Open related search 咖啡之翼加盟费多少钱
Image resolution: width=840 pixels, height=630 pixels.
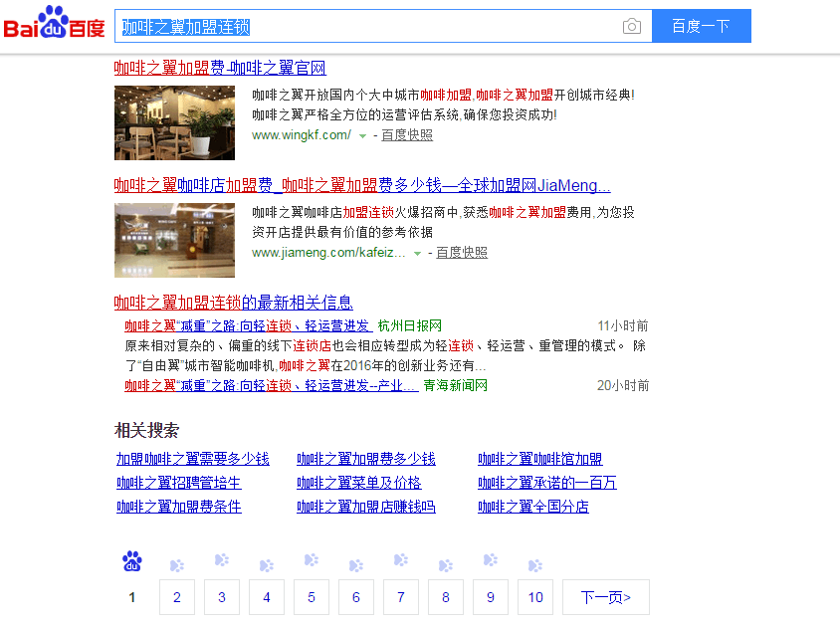click(x=366, y=459)
